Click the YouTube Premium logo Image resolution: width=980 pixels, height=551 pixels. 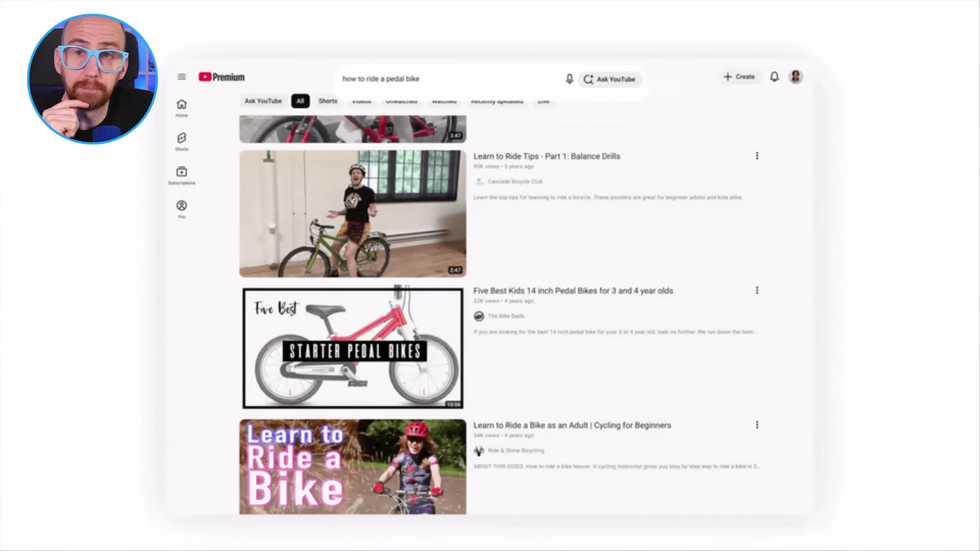point(222,77)
